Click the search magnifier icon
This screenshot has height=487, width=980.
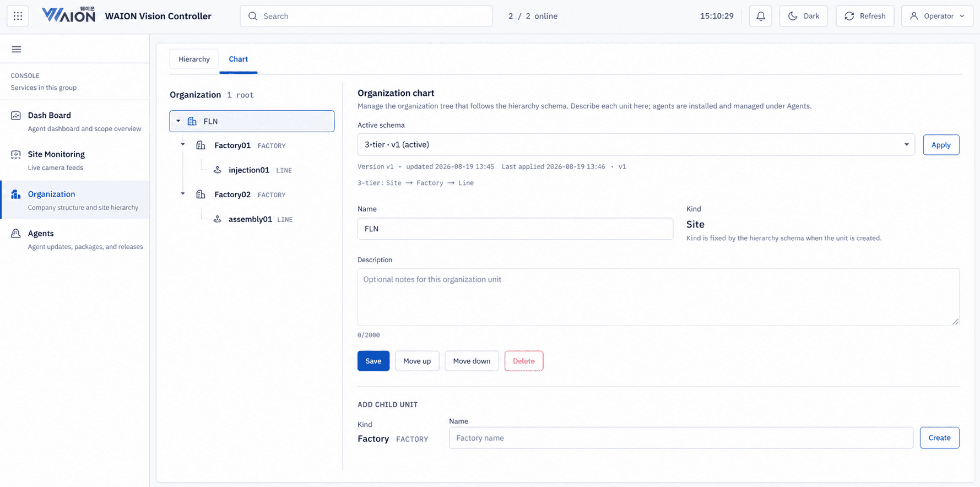click(253, 16)
